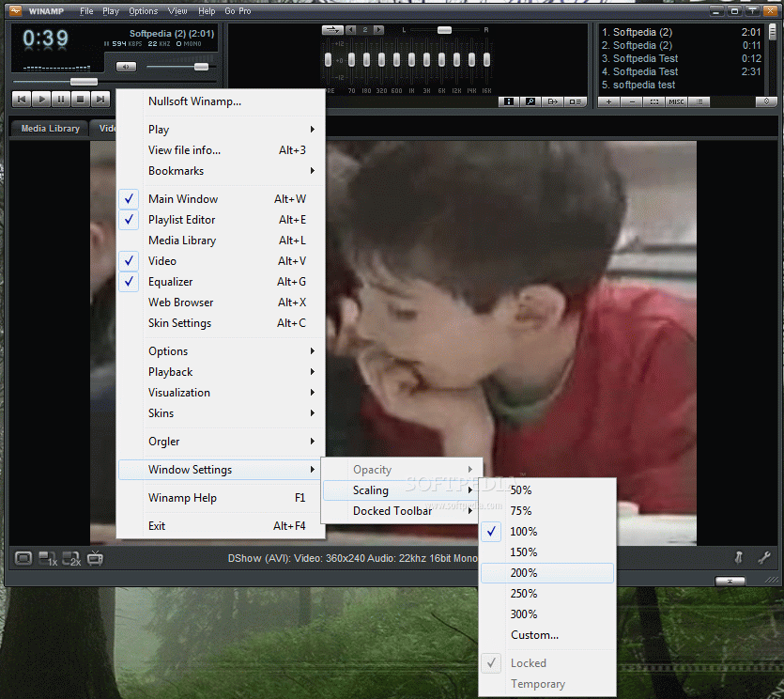Expand the Docked Toolbar submenu

click(x=402, y=511)
